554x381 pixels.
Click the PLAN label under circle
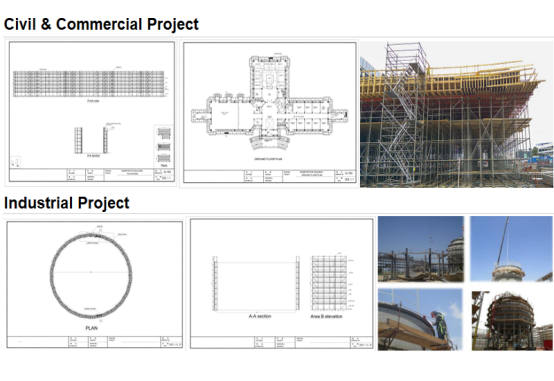[91, 328]
